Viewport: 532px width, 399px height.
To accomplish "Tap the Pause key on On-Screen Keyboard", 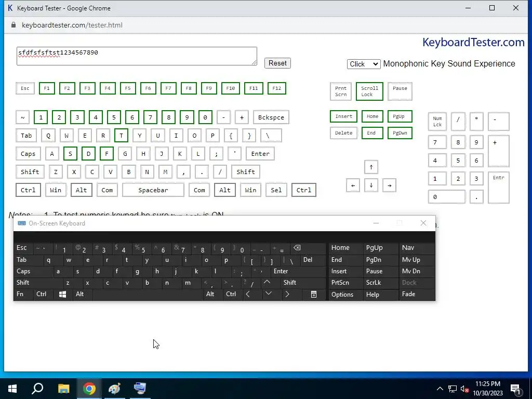I will coord(381,271).
